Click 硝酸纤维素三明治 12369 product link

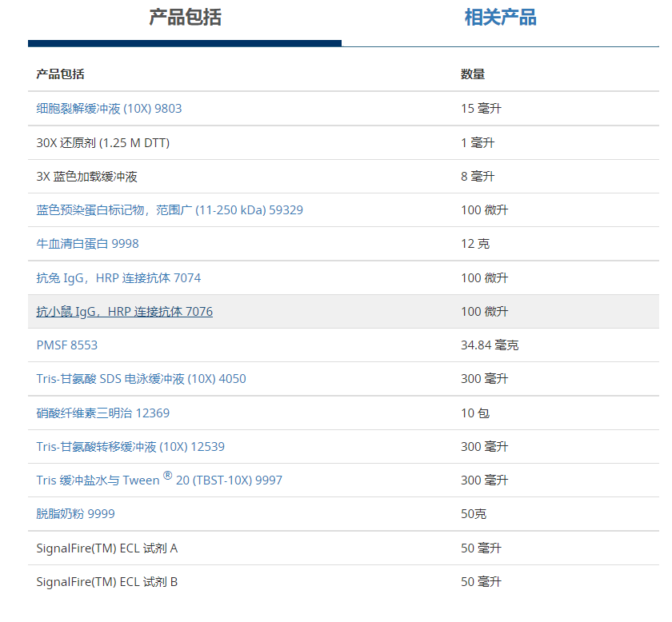point(102,413)
